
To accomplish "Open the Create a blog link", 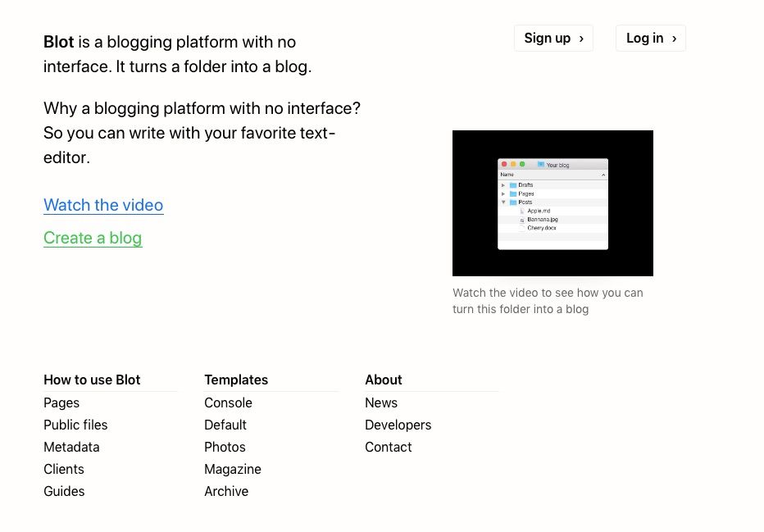I will (x=93, y=238).
